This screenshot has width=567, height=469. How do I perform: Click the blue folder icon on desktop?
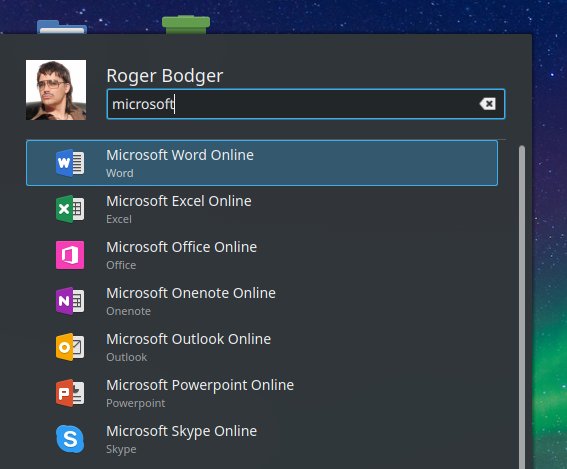point(62,27)
